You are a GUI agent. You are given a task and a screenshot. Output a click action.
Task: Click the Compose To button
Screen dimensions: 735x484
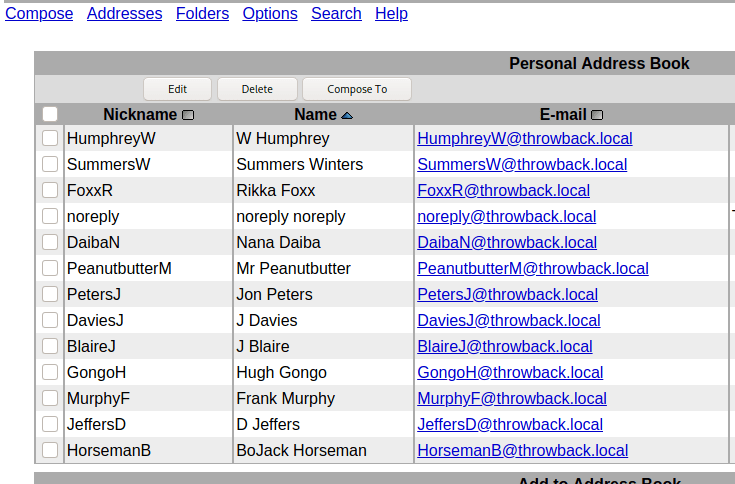[x=357, y=89]
